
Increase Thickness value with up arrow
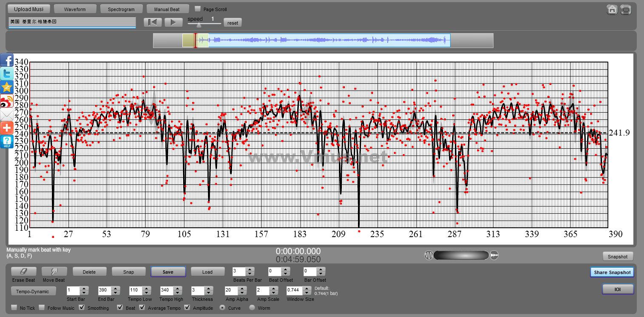(208, 289)
